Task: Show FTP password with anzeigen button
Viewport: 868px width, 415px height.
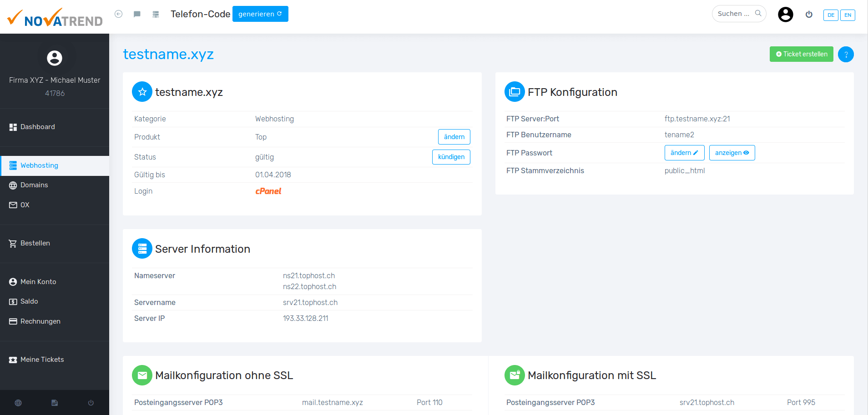Action: [x=732, y=153]
